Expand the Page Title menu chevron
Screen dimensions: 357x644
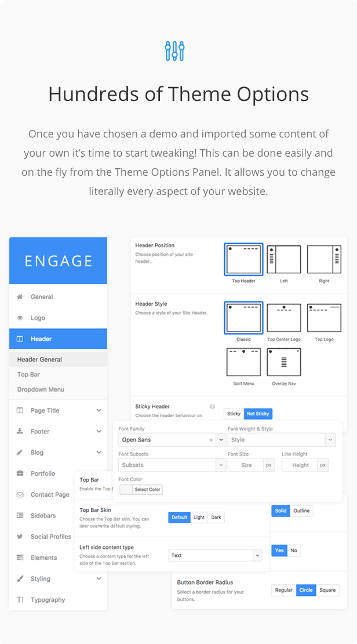tap(99, 410)
